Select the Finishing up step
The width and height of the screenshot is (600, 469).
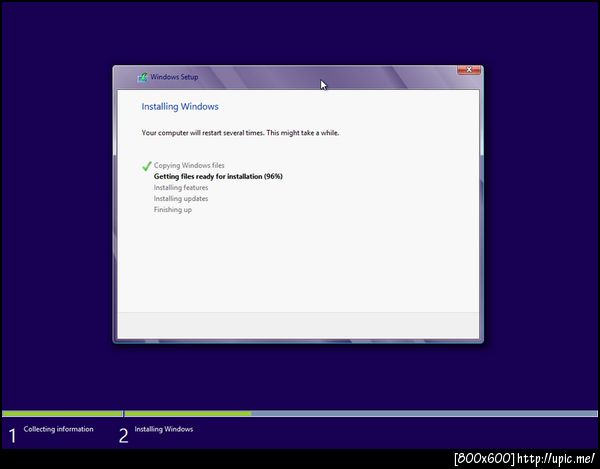[173, 210]
